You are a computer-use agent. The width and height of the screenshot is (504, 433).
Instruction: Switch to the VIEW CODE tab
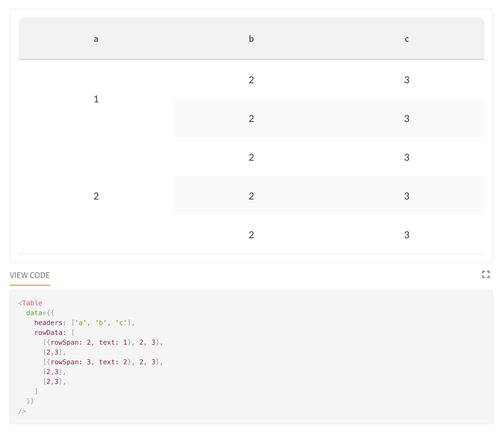pyautogui.click(x=30, y=275)
